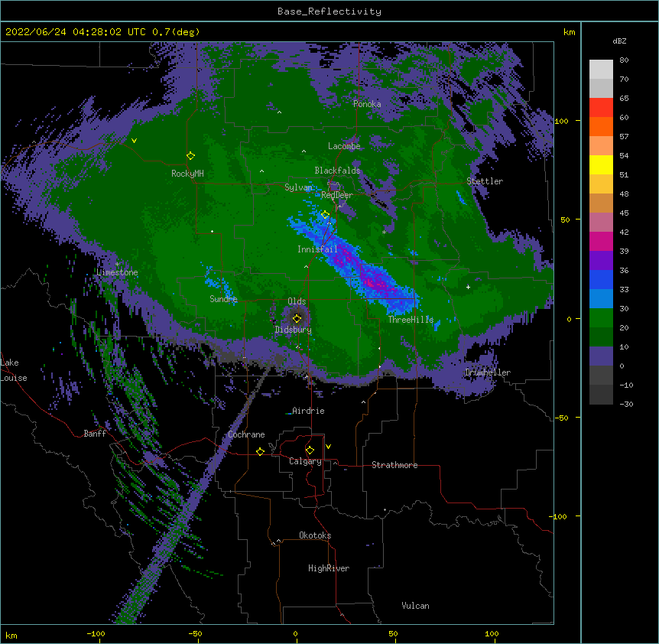
Task: Select the gray asterisk marker east of Innisfail
Action: coord(384,232)
